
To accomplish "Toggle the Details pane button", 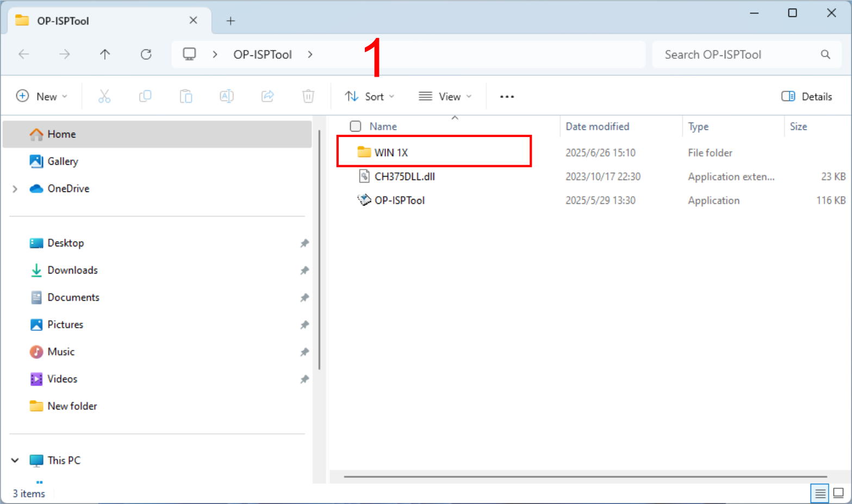I will [x=807, y=96].
